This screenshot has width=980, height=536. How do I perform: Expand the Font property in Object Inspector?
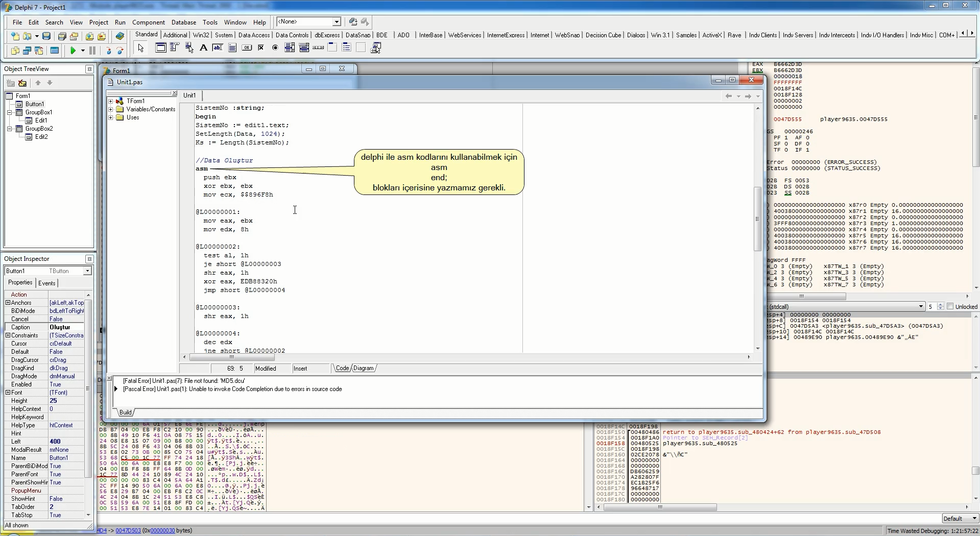click(8, 393)
